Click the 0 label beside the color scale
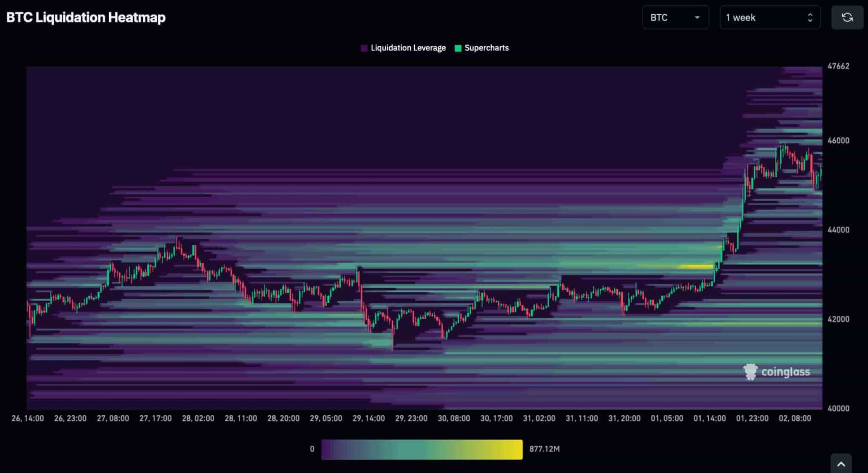This screenshot has height=473, width=868. 312,449
